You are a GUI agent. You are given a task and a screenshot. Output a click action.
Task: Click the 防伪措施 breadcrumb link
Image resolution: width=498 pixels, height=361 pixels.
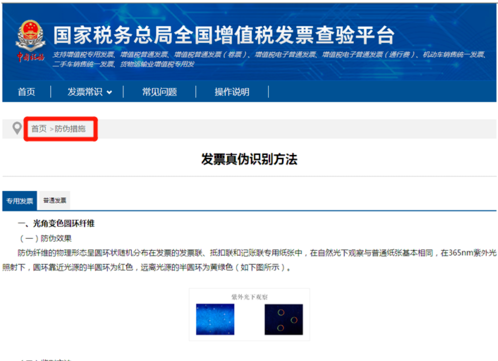click(70, 129)
